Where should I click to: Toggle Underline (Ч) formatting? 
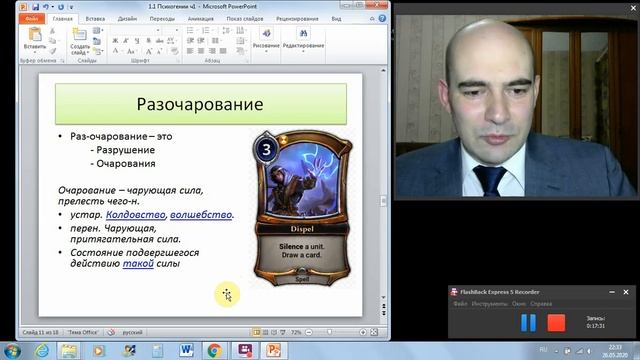[x=137, y=41]
